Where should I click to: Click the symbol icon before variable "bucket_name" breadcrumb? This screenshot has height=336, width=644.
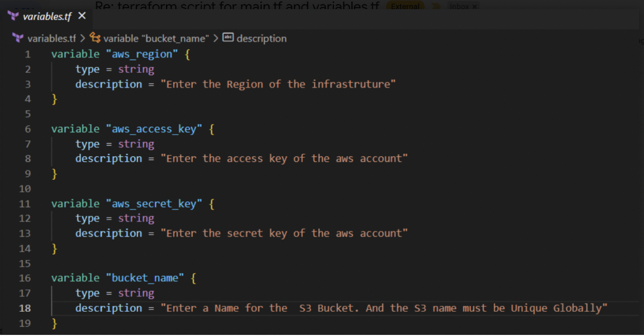[95, 38]
